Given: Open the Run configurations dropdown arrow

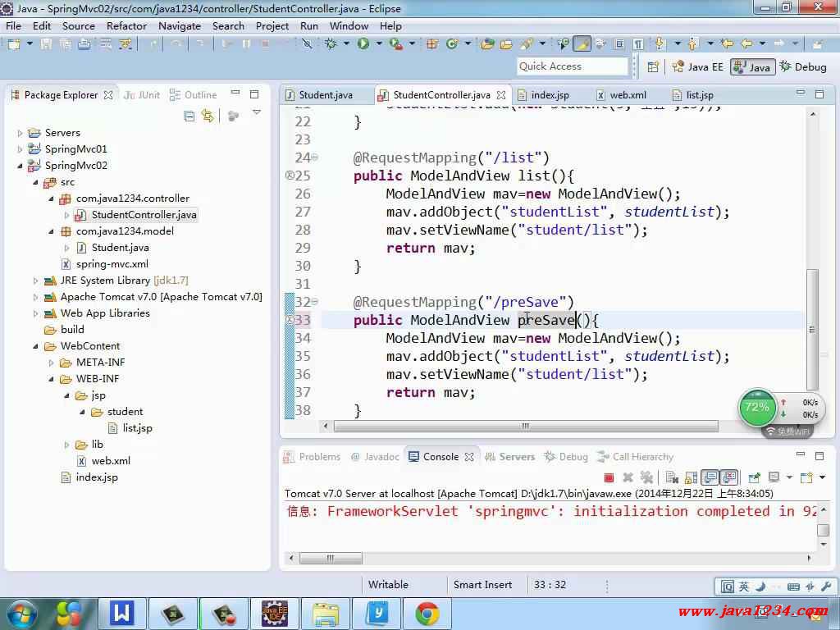Looking at the screenshot, I should click(x=379, y=44).
